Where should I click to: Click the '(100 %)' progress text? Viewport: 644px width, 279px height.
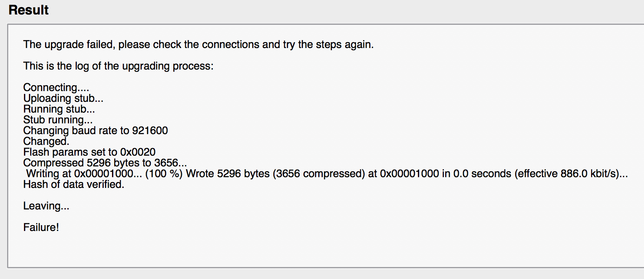click(164, 174)
